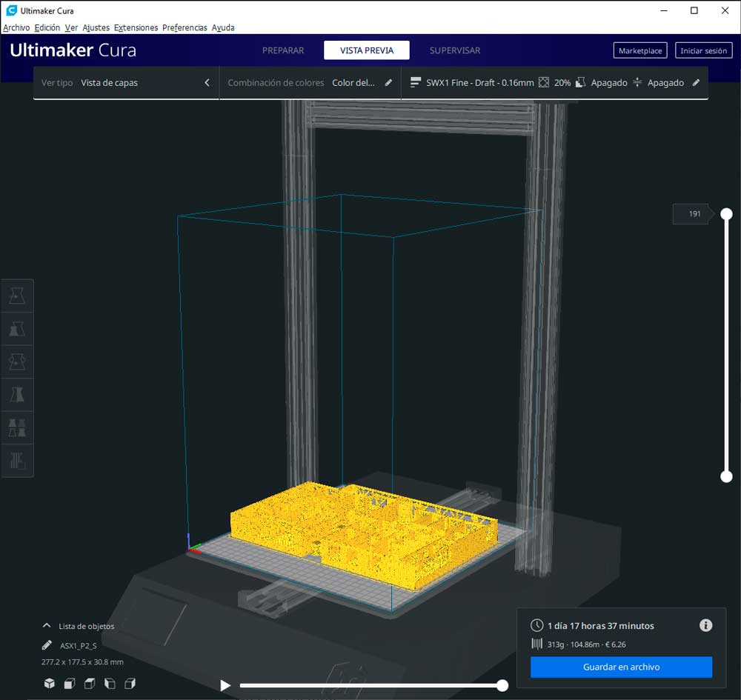Click the print time info icon
The image size is (741, 700).
click(x=705, y=626)
